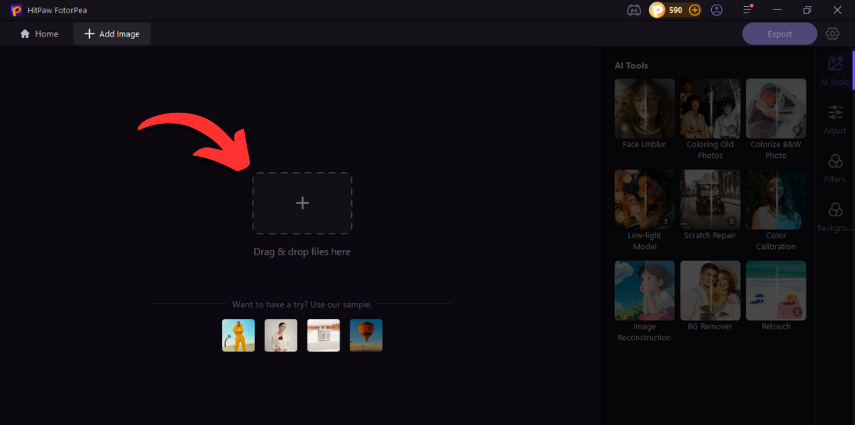This screenshot has width=855, height=425.
Task: Restore down the application window
Action: coord(807,10)
